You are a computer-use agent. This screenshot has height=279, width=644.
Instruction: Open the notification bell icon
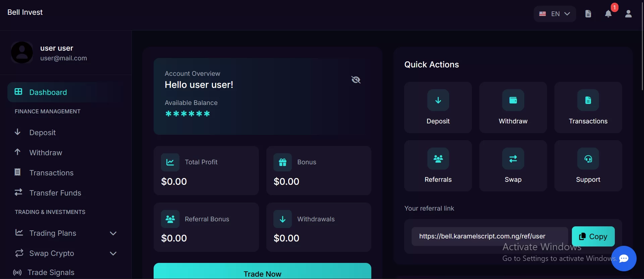[608, 14]
